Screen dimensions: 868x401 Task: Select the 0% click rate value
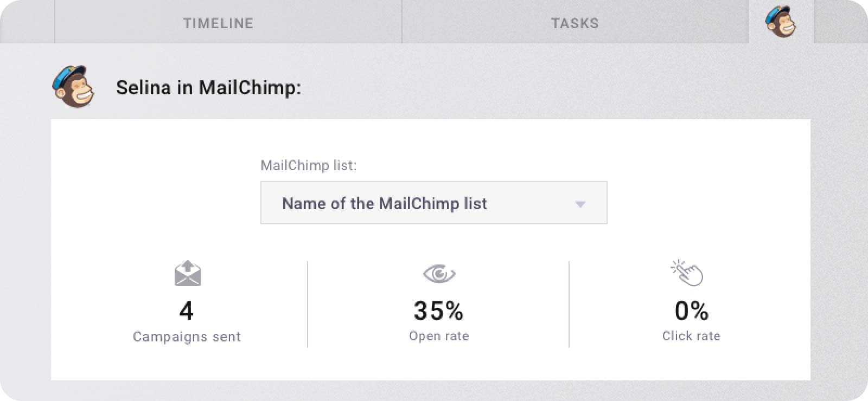[692, 311]
